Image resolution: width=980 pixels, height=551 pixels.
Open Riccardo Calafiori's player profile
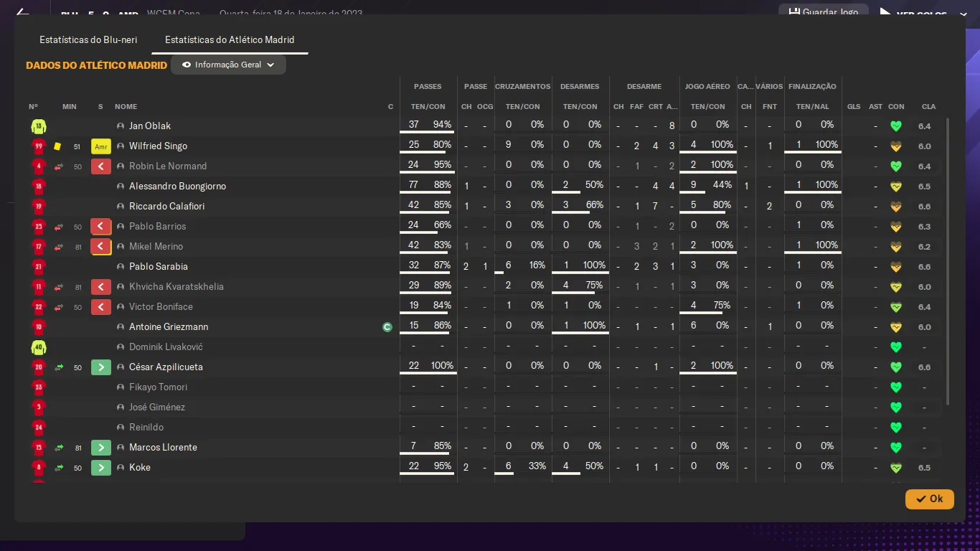167,207
